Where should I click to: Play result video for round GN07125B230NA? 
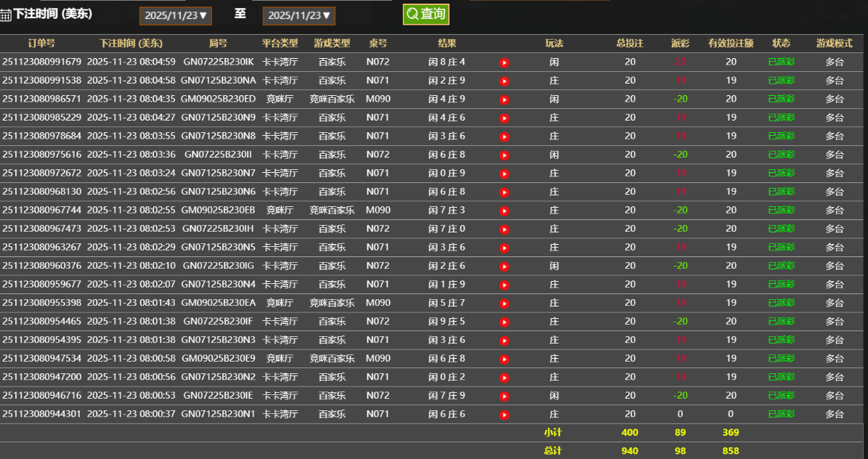pos(504,80)
